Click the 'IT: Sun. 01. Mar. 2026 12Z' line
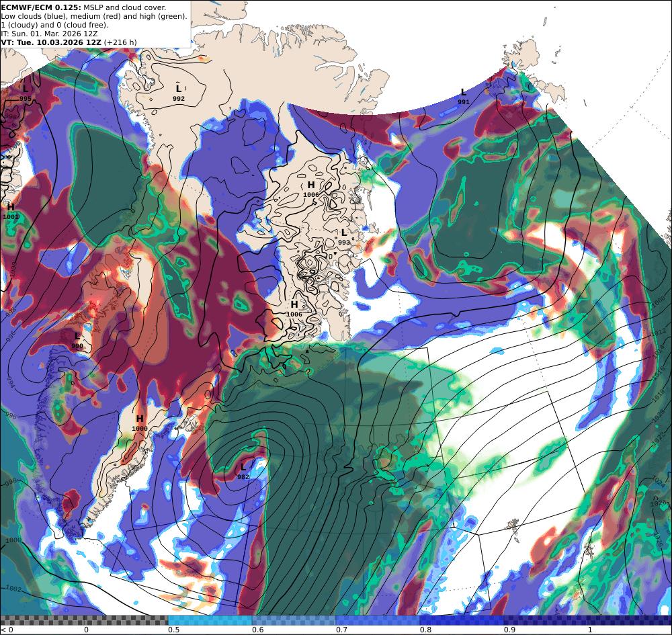 [49, 34]
